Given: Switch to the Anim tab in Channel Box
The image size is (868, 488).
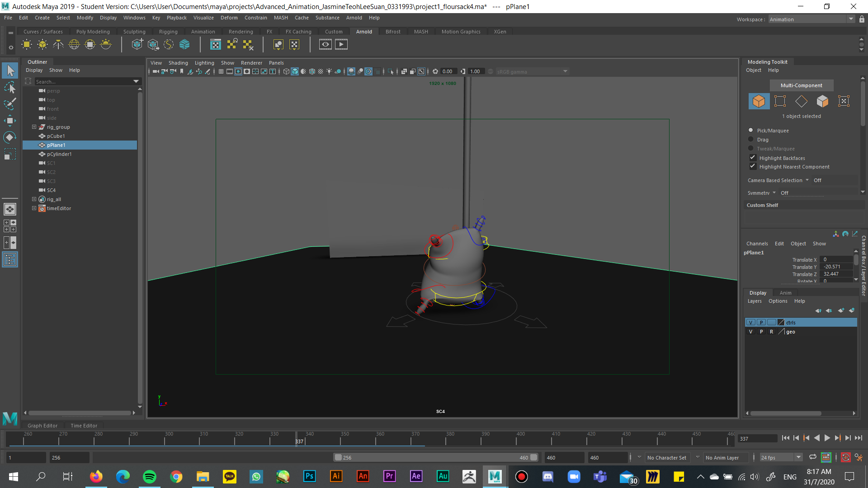Looking at the screenshot, I should pyautogui.click(x=785, y=292).
